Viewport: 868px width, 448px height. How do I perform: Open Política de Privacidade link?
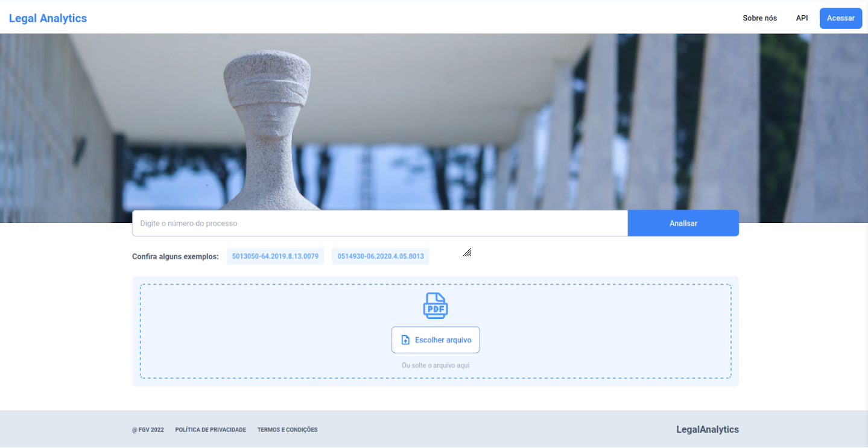click(211, 430)
